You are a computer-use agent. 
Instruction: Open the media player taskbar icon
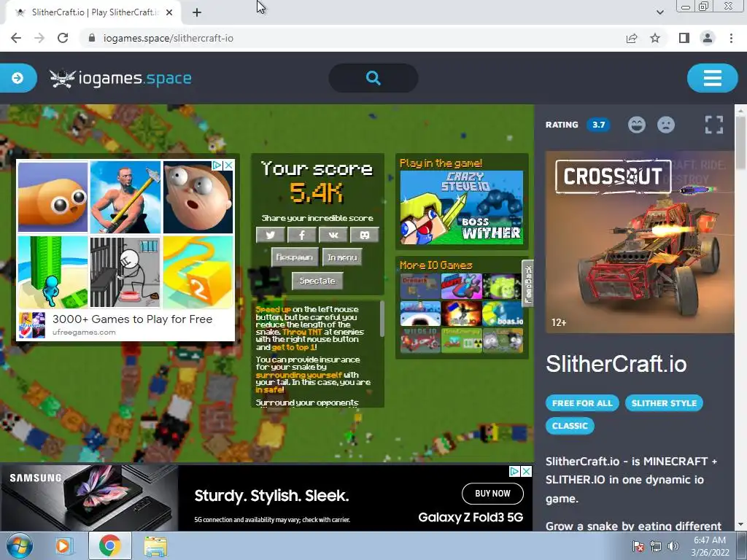coord(63,545)
